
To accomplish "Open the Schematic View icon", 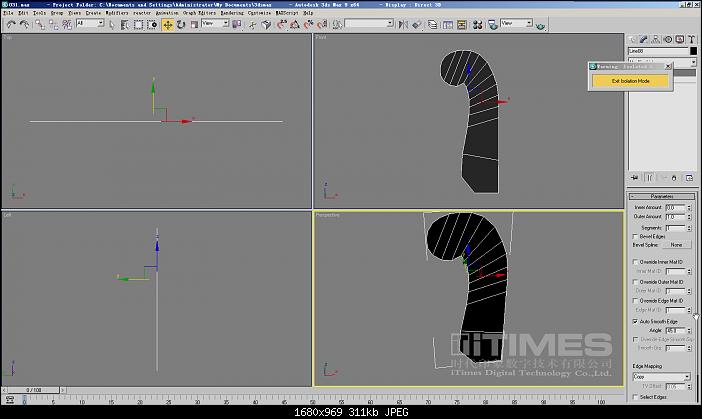I will [462, 25].
